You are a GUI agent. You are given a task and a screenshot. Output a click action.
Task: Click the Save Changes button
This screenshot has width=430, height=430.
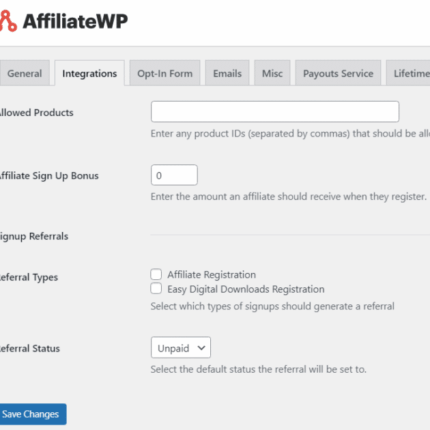pos(33,414)
